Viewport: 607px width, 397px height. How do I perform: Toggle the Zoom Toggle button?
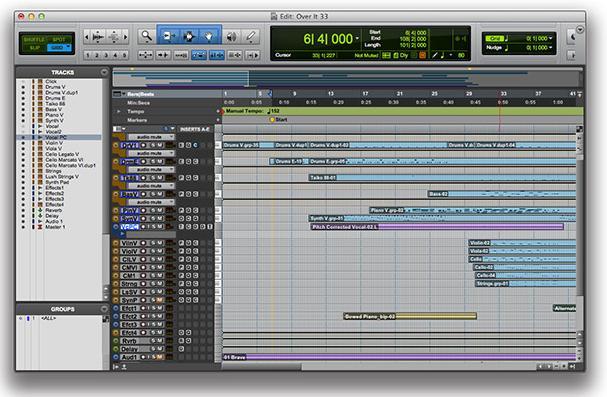[146, 55]
